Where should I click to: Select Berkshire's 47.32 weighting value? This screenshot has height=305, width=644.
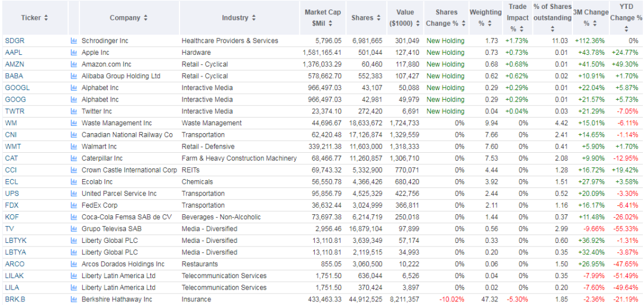click(491, 299)
